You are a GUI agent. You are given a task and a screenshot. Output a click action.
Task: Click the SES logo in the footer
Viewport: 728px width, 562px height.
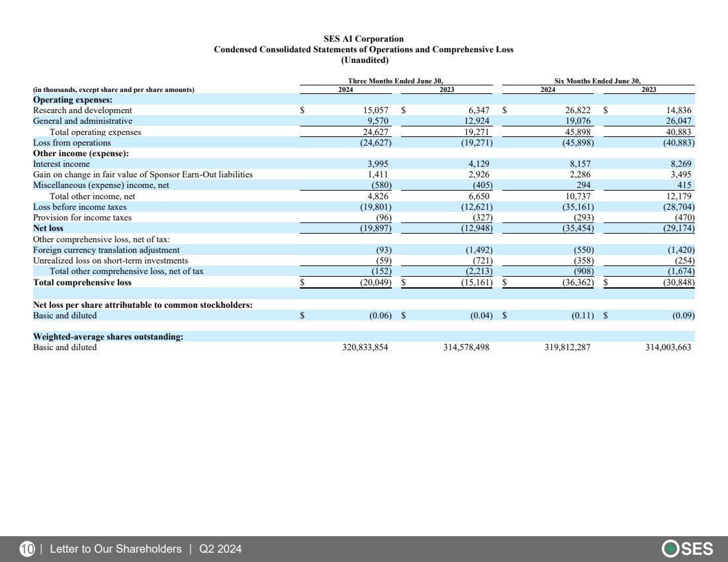point(688,549)
